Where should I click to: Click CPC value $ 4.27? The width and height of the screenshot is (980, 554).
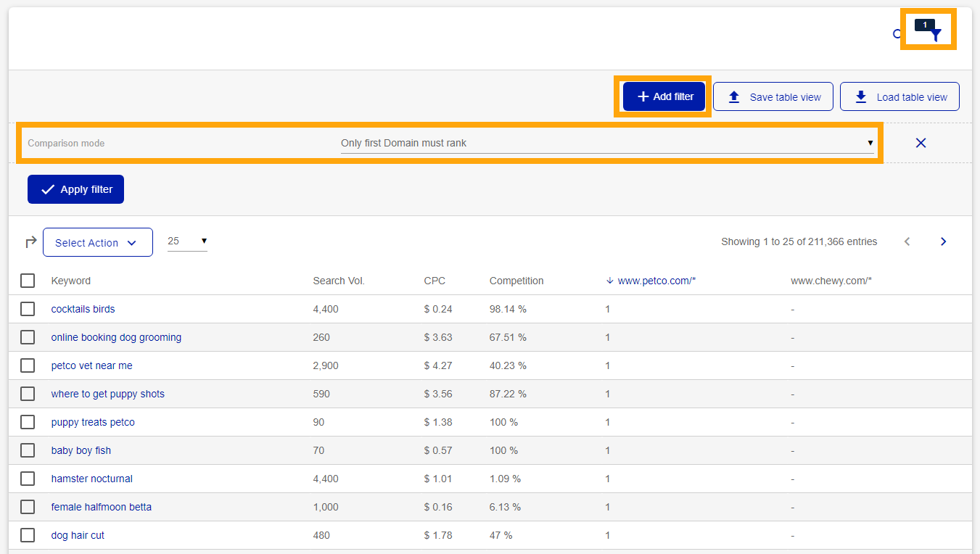(438, 365)
